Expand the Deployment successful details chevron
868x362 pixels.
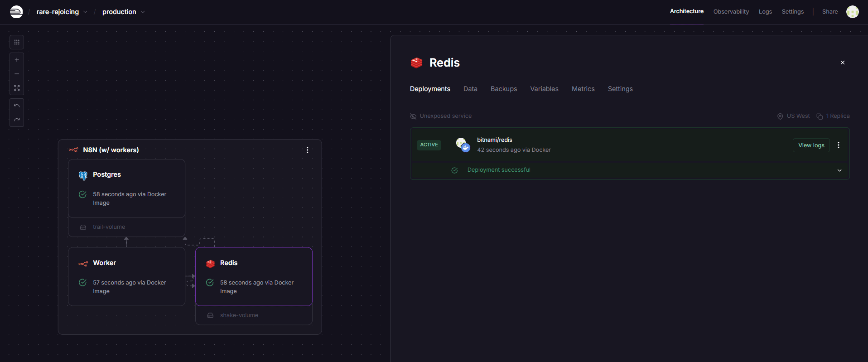tap(839, 170)
